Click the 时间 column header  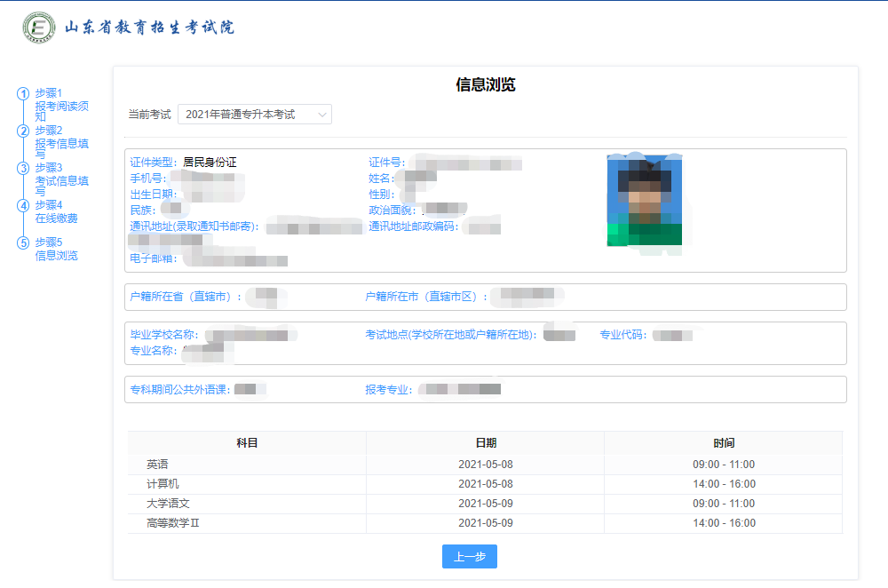(x=723, y=443)
